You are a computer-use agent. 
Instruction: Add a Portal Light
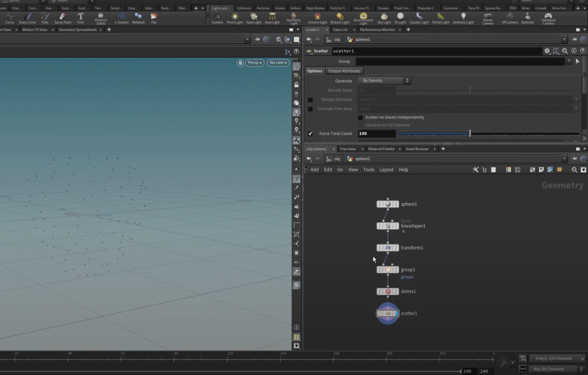441,18
